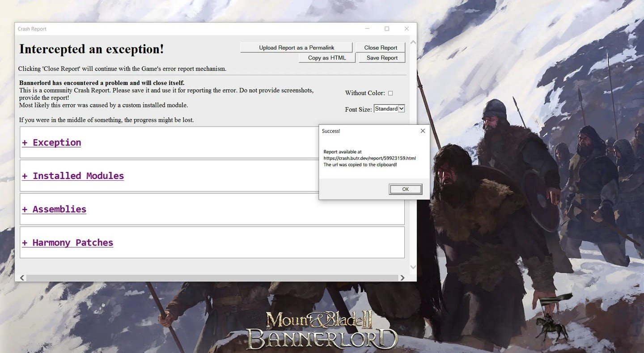Click the 'Without Color:' label
Viewport: 644px width, 353px height.
[365, 93]
